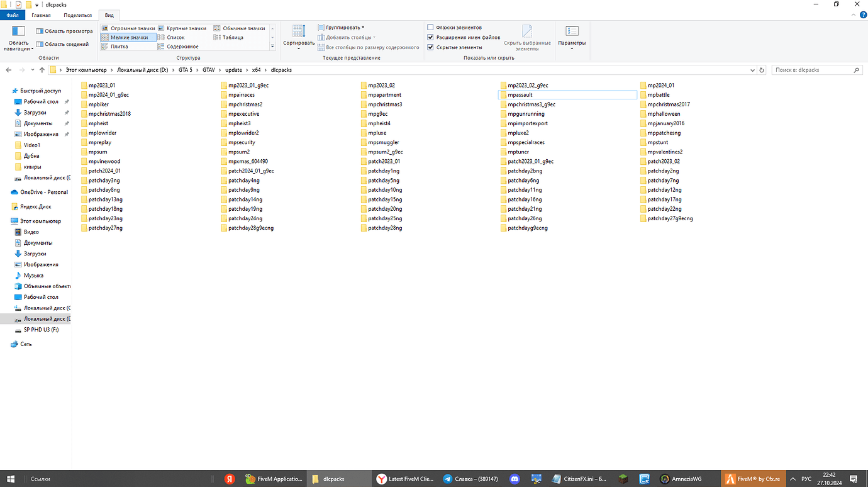
Task: Toggle Область просмотра pane
Action: click(64, 30)
